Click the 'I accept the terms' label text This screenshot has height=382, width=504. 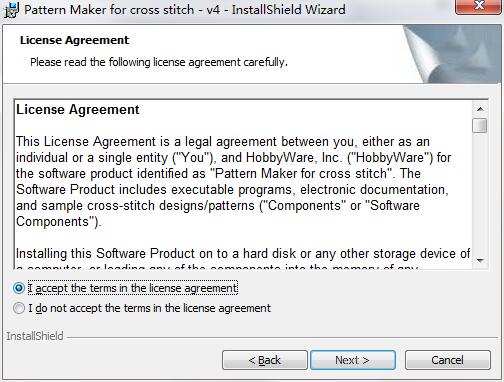point(133,288)
